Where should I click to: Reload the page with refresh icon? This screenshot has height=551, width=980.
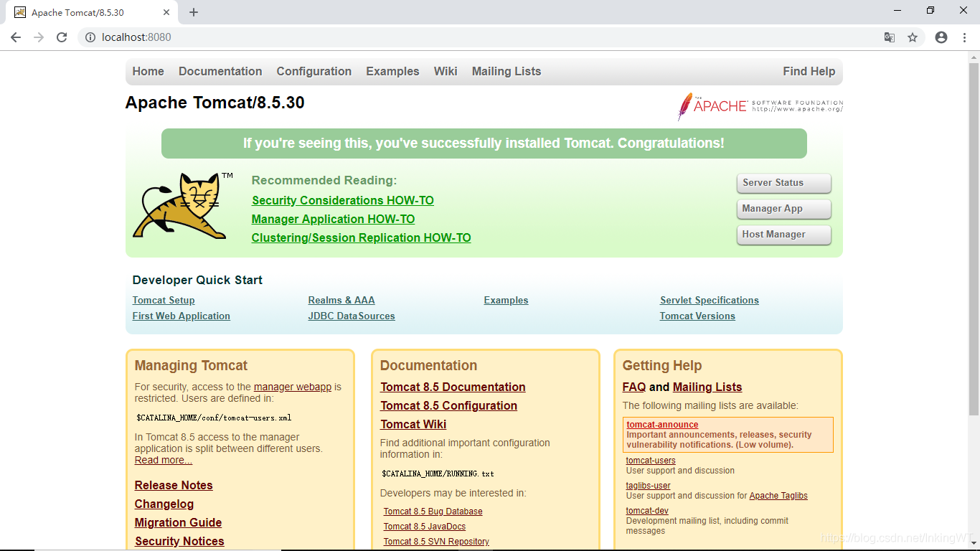62,37
